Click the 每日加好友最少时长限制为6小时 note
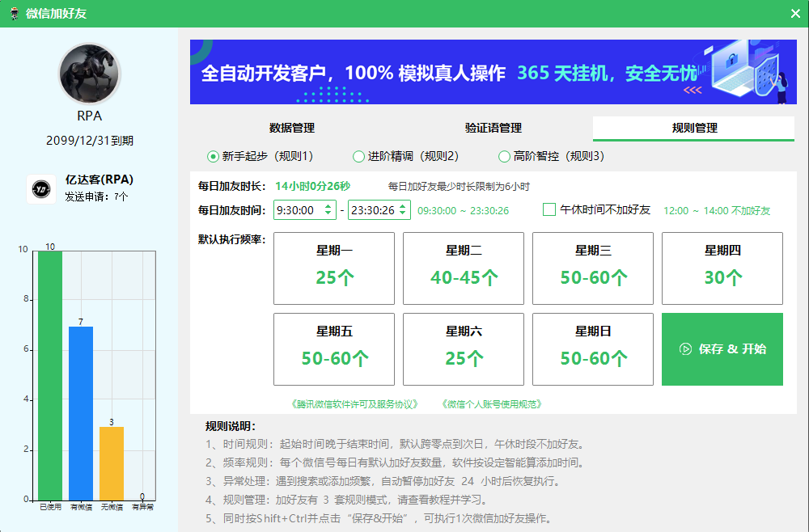 (459, 186)
